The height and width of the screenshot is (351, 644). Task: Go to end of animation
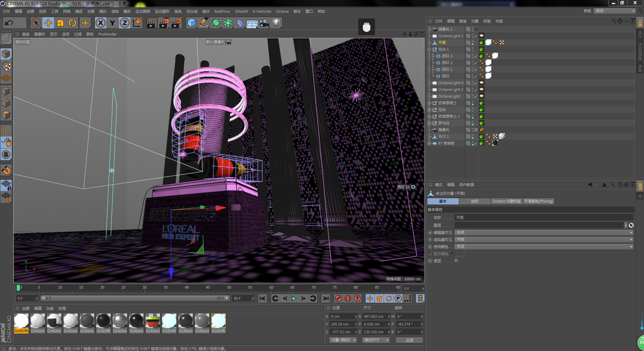(326, 298)
